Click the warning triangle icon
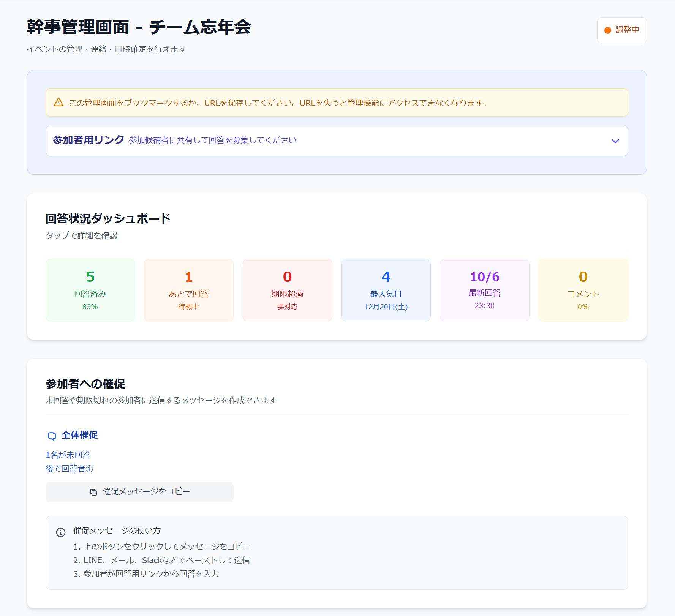The height and width of the screenshot is (616, 675). pos(58,103)
